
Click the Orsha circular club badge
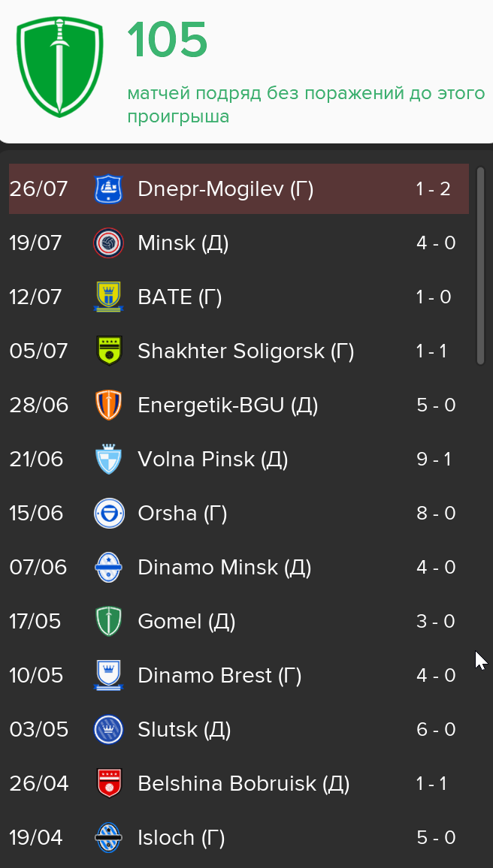(108, 513)
